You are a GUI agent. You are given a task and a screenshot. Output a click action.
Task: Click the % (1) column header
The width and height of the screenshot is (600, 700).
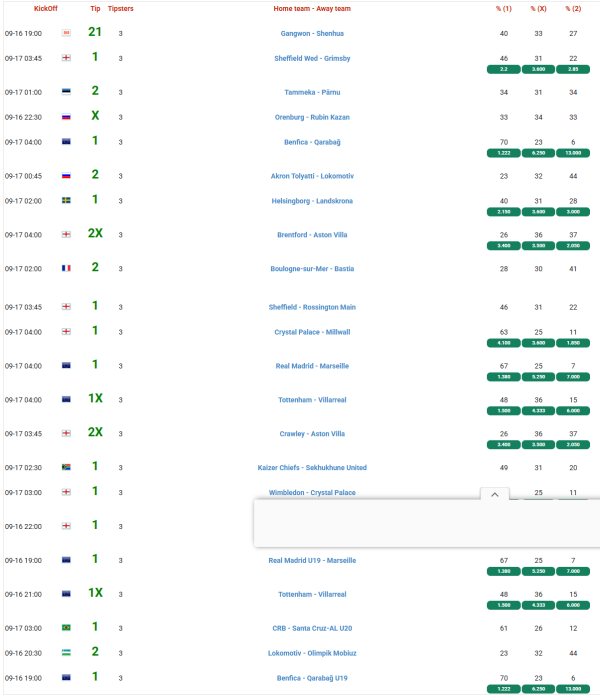(x=503, y=8)
